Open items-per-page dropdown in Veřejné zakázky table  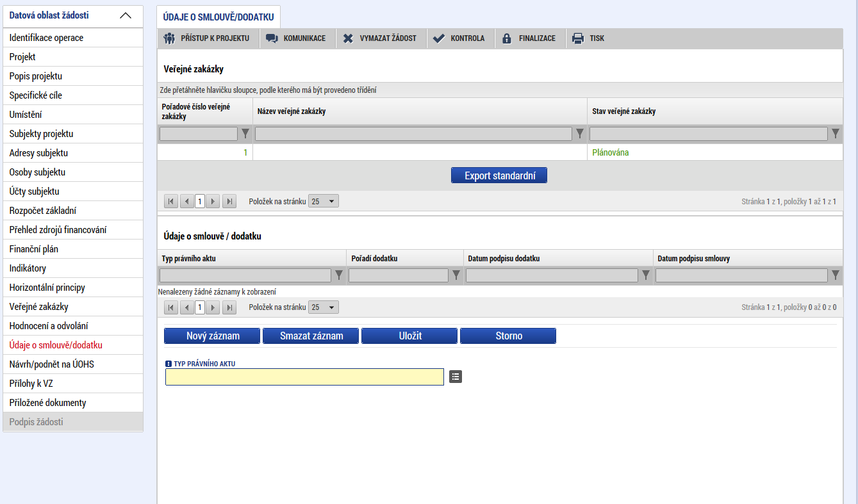(324, 201)
